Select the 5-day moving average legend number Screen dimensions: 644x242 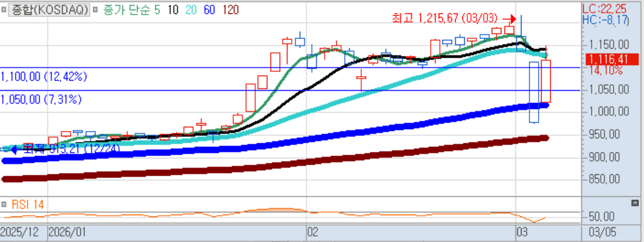[157, 10]
